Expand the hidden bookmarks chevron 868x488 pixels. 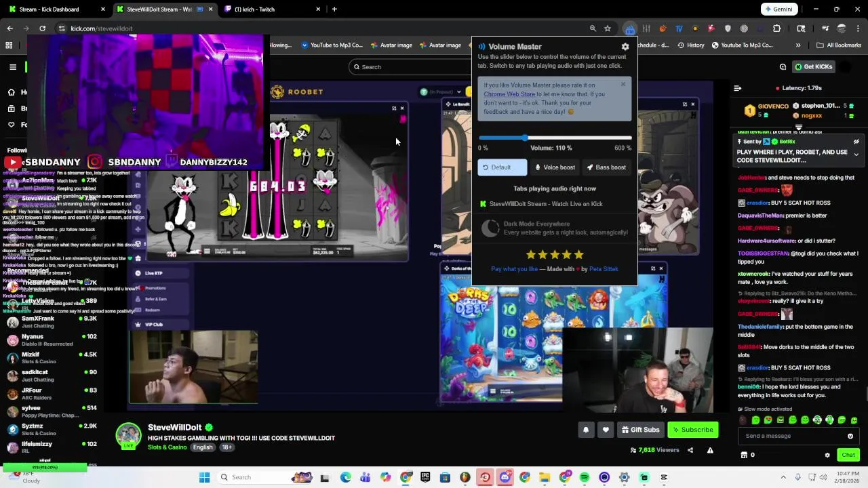(x=798, y=45)
